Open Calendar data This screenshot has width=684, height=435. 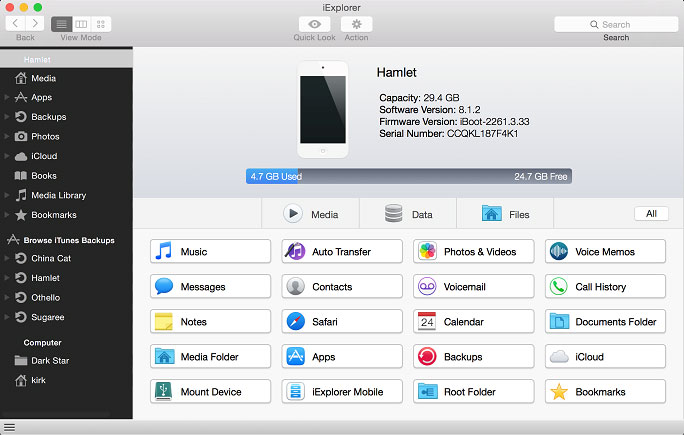click(473, 322)
